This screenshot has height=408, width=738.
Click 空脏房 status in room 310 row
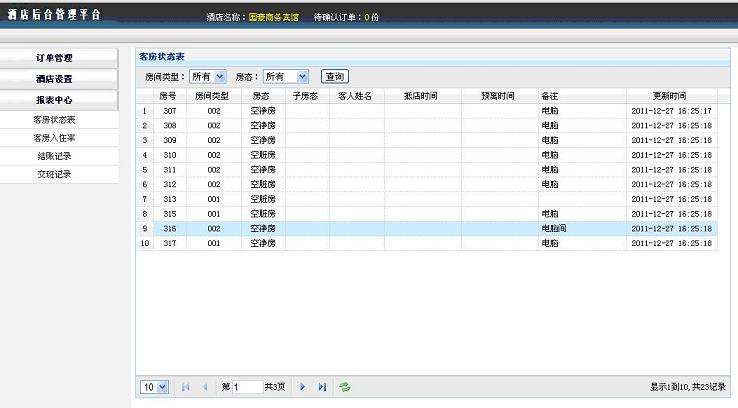(263, 155)
